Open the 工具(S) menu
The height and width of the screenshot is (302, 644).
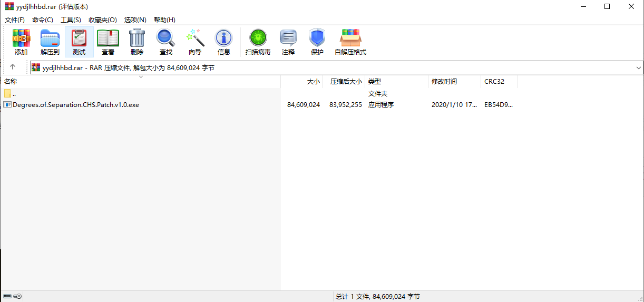(x=71, y=20)
